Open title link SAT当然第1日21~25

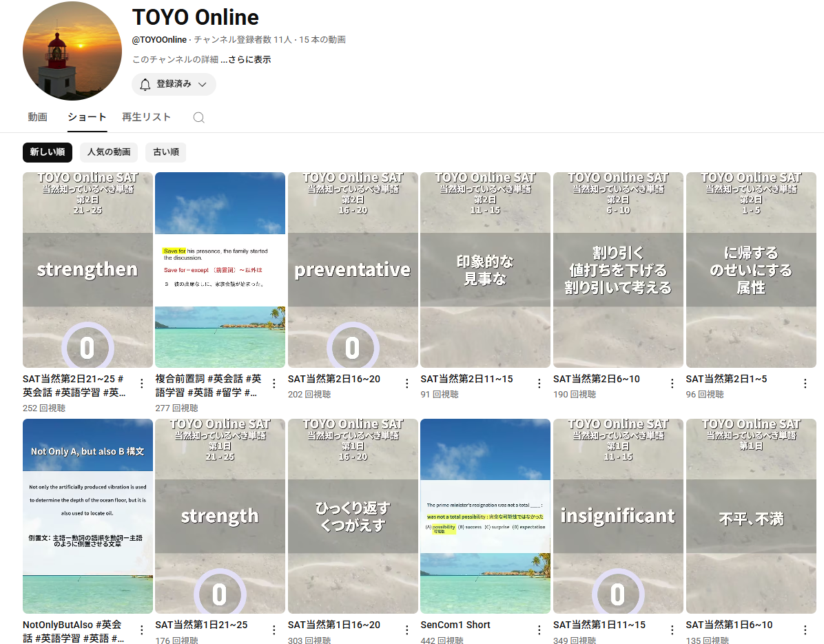201,625
